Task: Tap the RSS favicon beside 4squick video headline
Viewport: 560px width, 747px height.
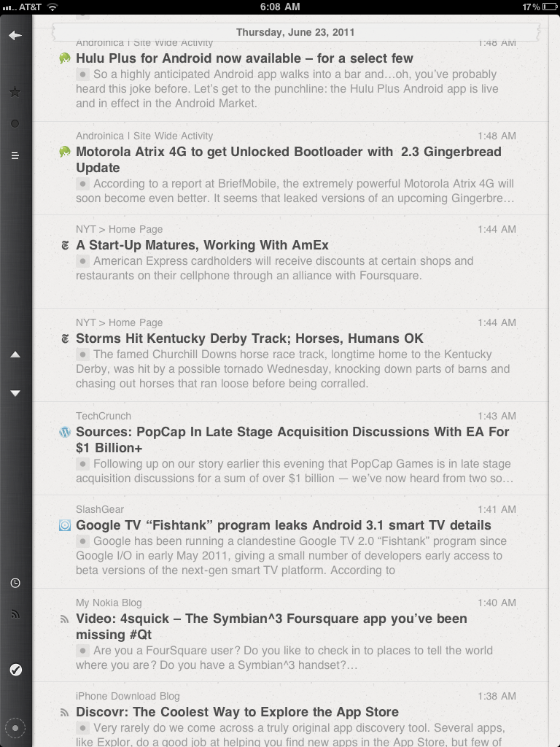Action: pos(65,619)
